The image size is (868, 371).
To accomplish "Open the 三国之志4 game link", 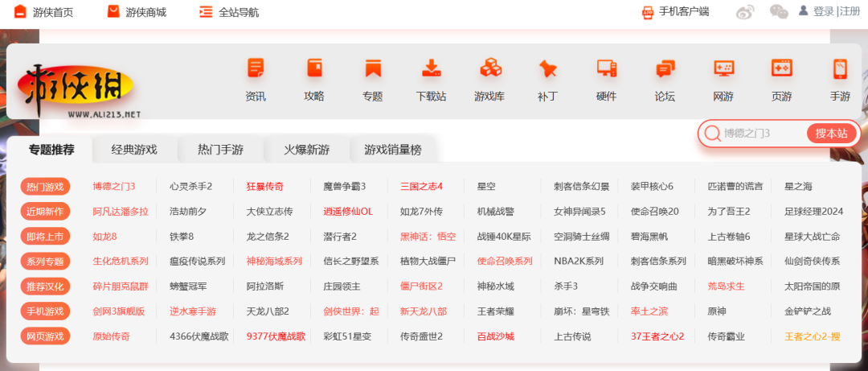I will 421,187.
